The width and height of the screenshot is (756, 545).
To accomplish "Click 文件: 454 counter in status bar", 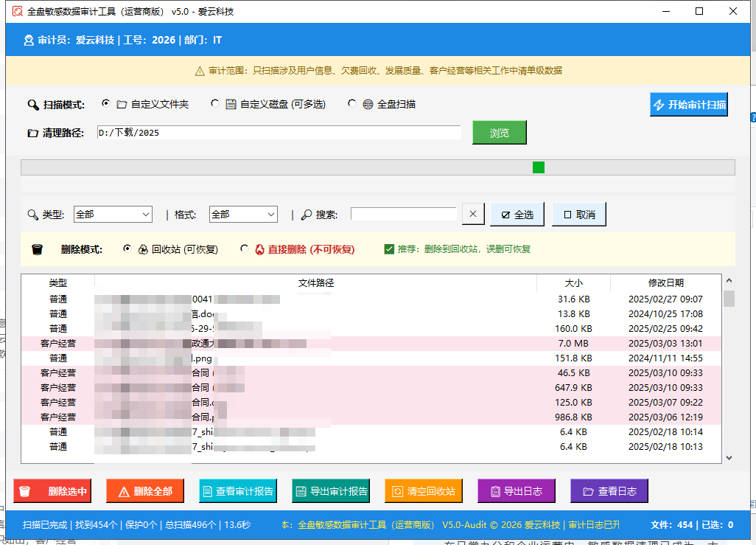I will (x=671, y=525).
